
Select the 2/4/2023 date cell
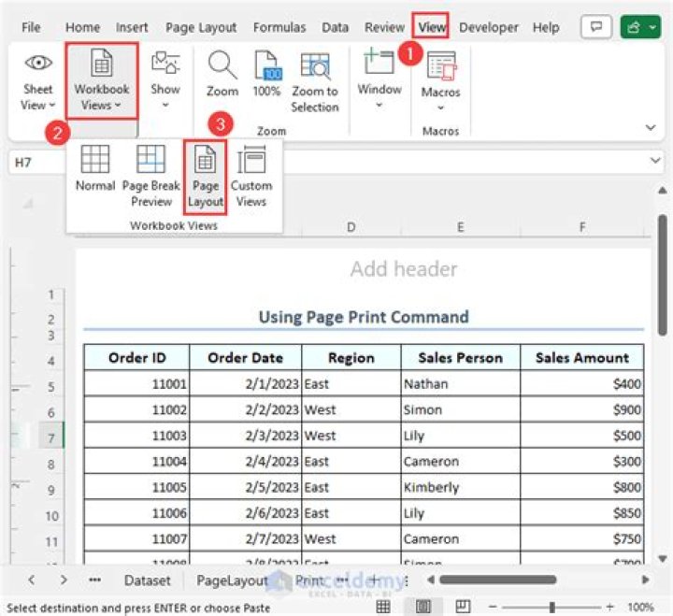click(246, 461)
